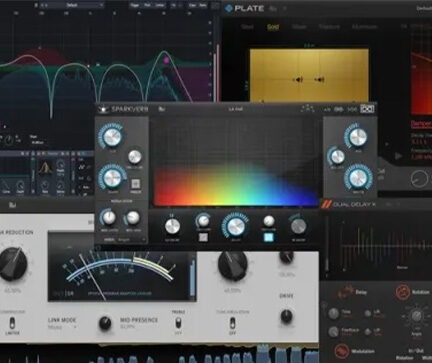Toggle the grey square button under Lo crossover
Image resolution: width=432 pixels, height=363 pixels.
(x=203, y=237)
